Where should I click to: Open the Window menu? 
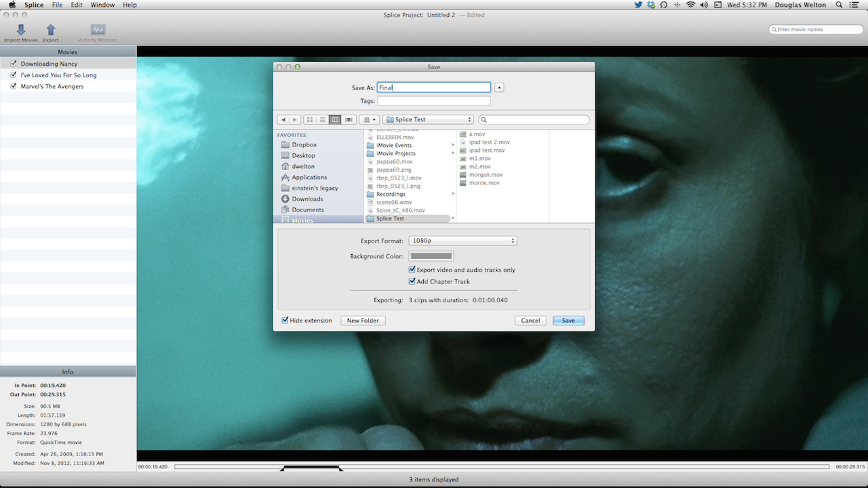click(x=102, y=5)
